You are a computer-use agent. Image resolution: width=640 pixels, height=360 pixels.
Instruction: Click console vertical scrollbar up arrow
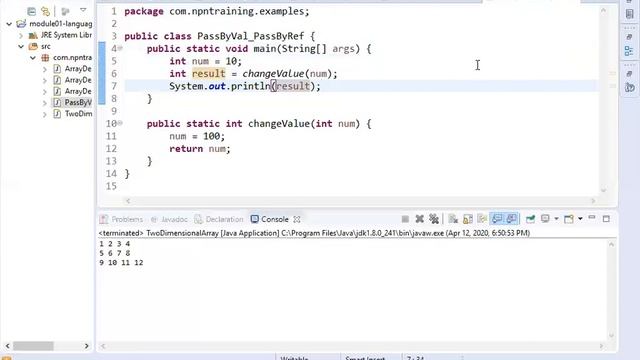point(611,244)
